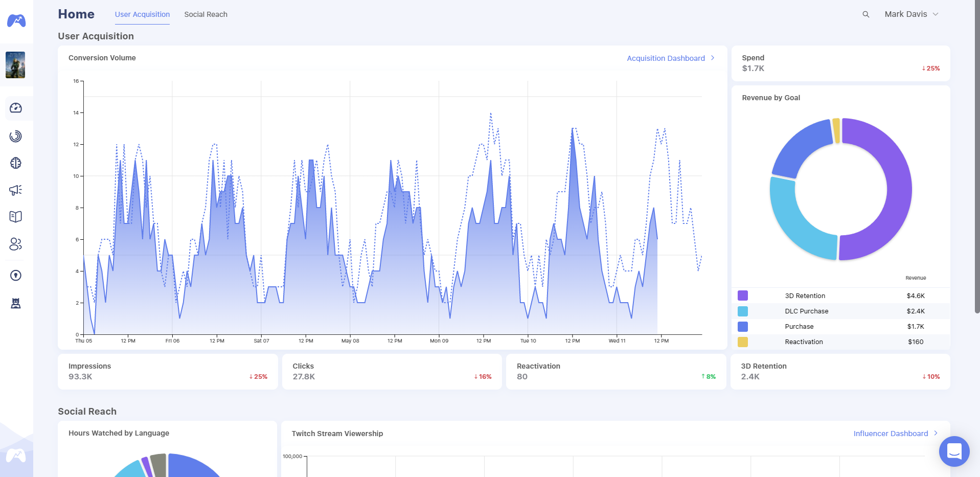Click the purple swatch beside $4.6K

point(743,296)
